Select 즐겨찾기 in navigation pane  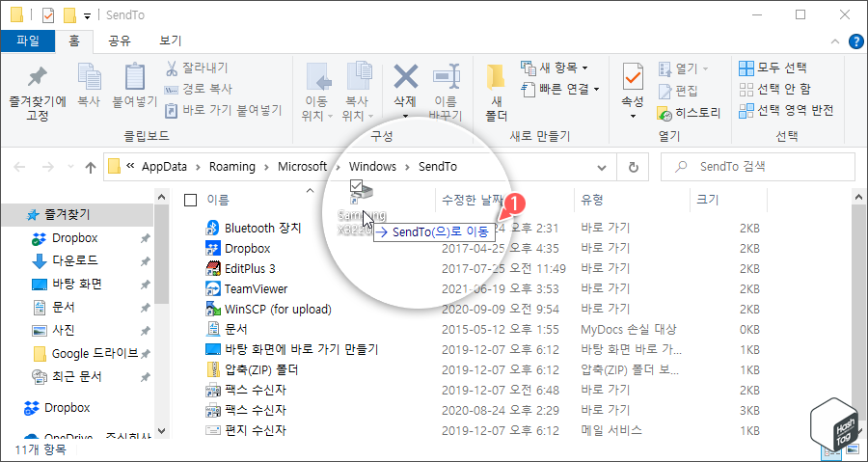coord(67,215)
